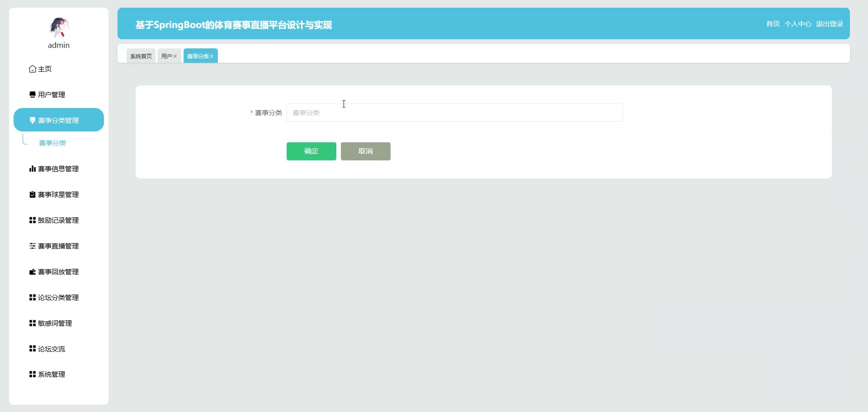Collapse the 赛事分类管理 menu
Viewport: 868px width, 412px height.
59,120
